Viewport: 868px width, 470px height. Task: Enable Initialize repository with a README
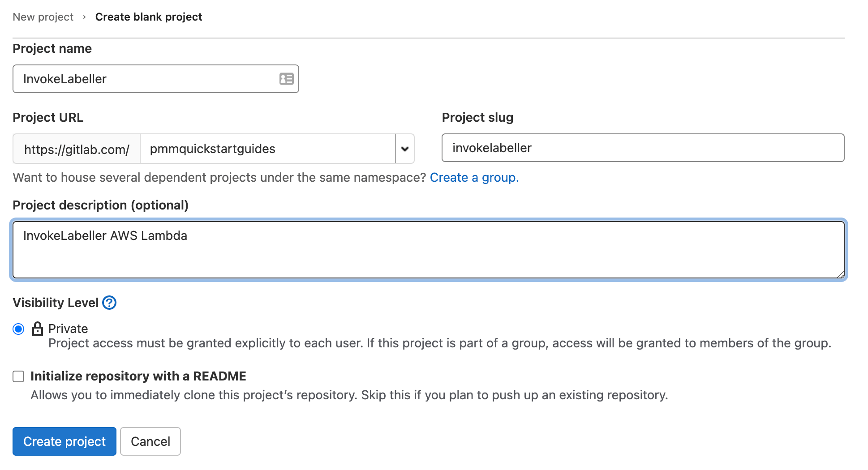[18, 376]
